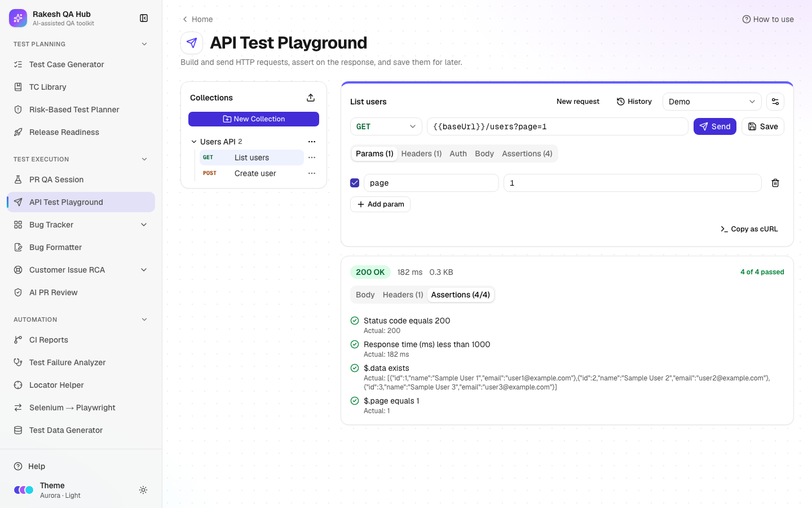812x508 pixels.
Task: Show the response Body tab
Action: pyautogui.click(x=365, y=295)
